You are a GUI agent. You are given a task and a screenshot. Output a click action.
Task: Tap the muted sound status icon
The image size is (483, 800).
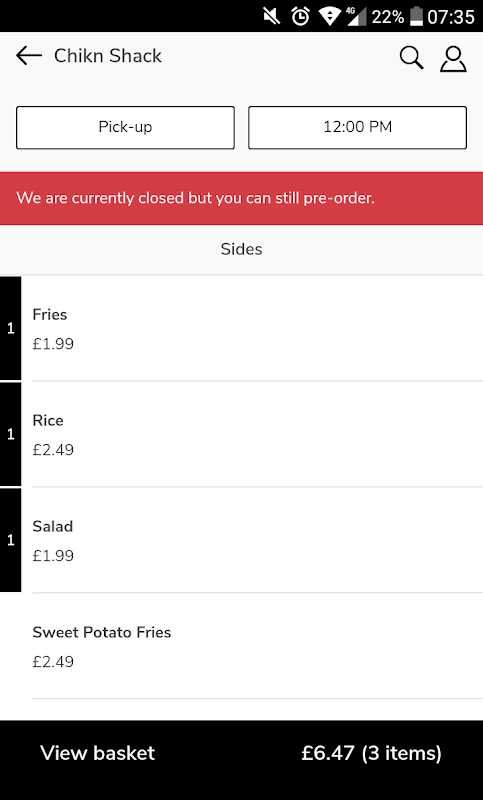(271, 17)
